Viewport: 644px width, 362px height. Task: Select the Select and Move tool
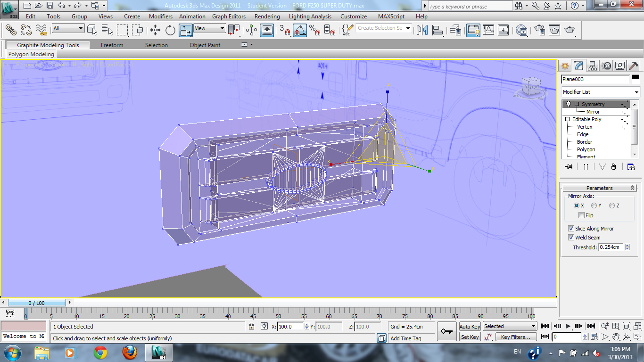155,30
